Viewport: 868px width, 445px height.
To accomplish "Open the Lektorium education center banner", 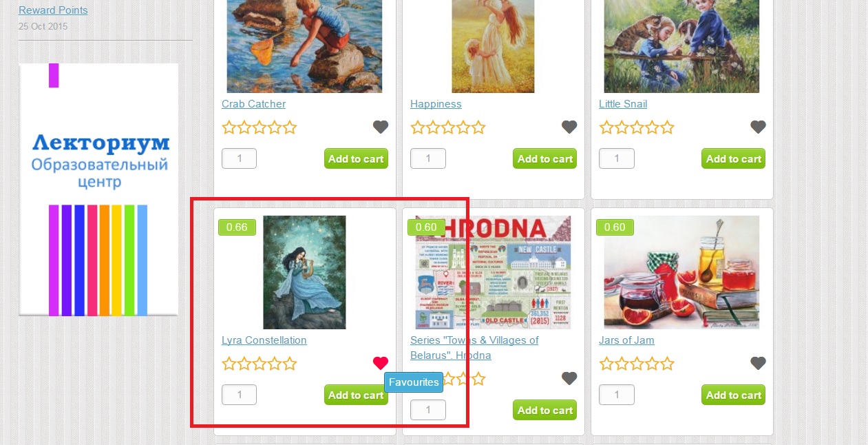I will coord(98,189).
